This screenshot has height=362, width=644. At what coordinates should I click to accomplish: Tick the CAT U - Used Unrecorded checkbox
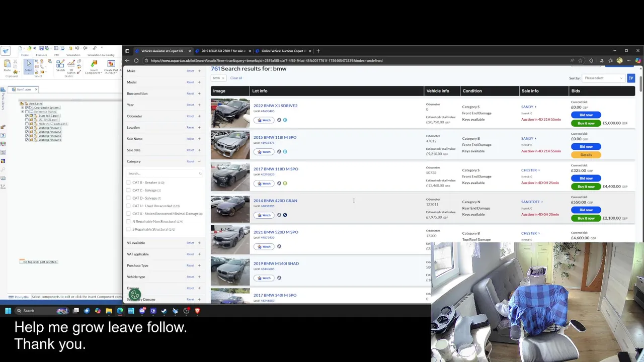[x=128, y=206]
